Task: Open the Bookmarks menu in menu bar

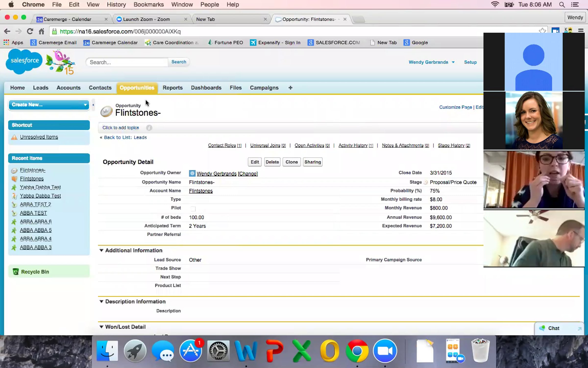Action: (x=148, y=4)
